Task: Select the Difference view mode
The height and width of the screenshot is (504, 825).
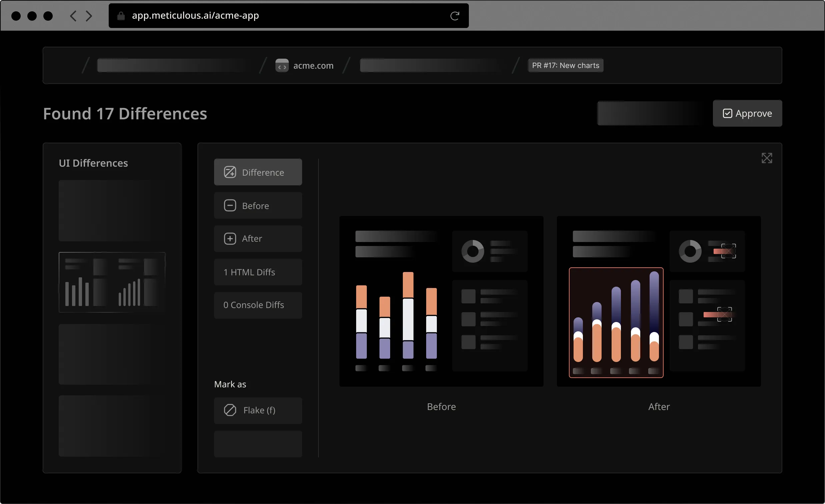Action: tap(258, 172)
